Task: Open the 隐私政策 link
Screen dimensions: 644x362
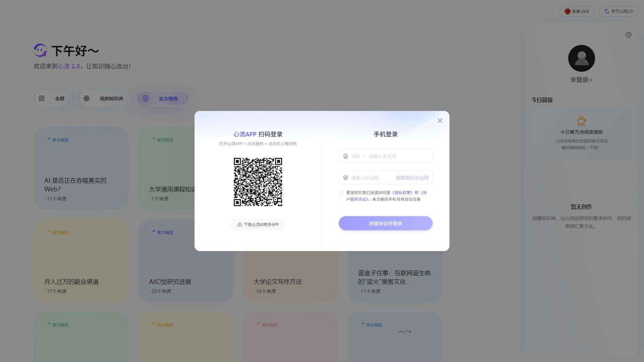Action: 403,193
